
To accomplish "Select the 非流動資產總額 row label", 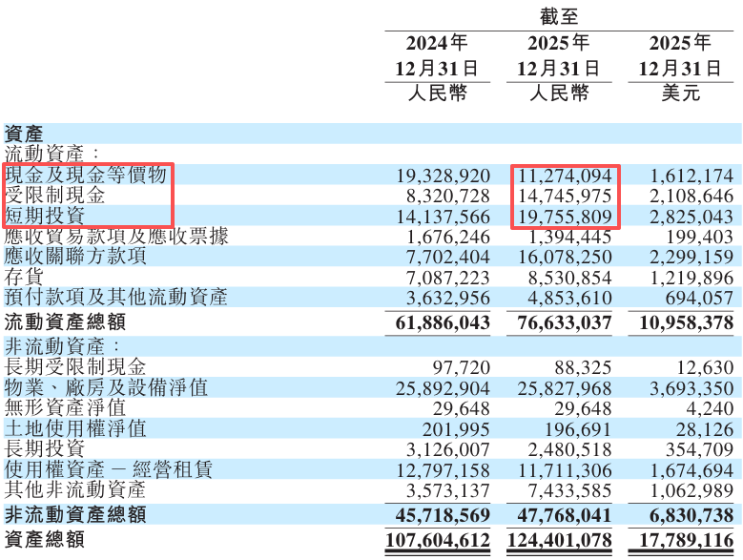I will pos(75,514).
